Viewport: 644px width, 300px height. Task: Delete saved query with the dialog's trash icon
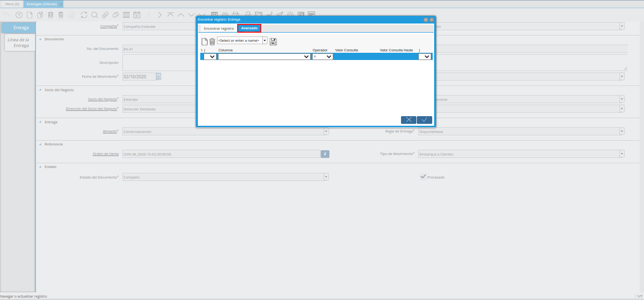point(212,41)
